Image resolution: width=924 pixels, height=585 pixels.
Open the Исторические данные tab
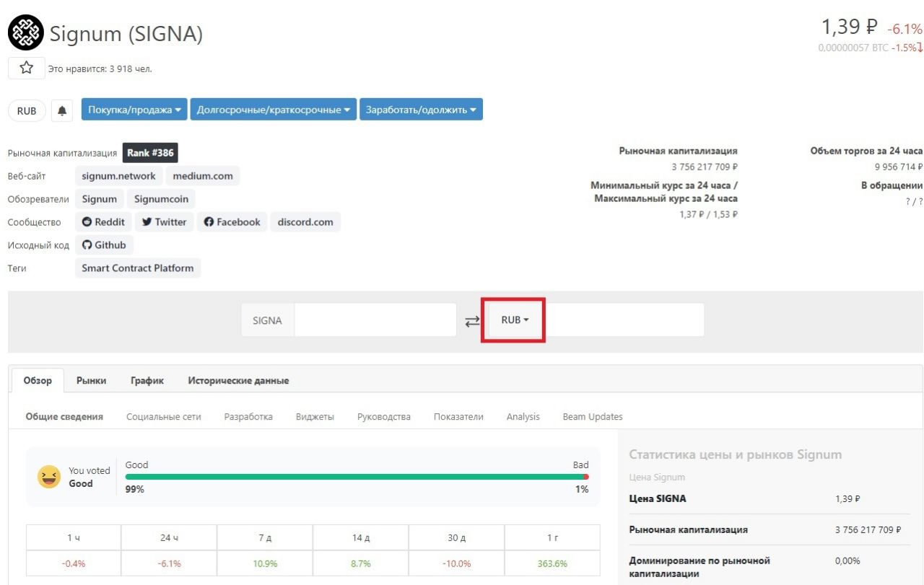click(x=238, y=380)
